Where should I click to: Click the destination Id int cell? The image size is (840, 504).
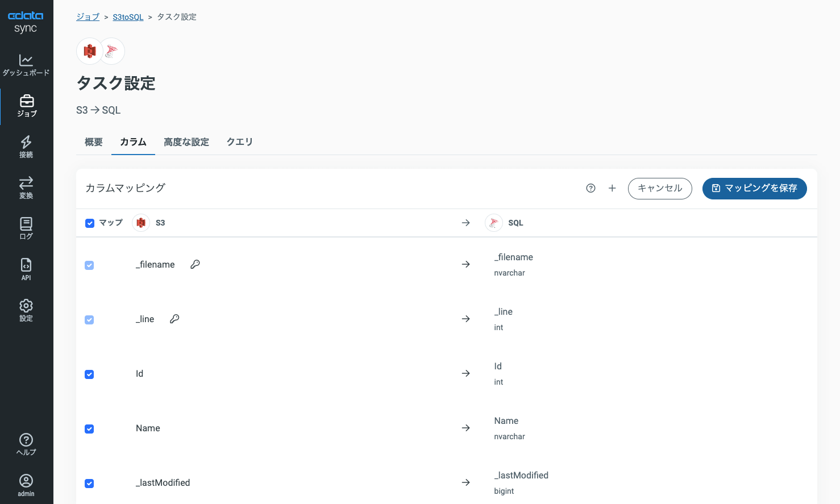coord(498,373)
